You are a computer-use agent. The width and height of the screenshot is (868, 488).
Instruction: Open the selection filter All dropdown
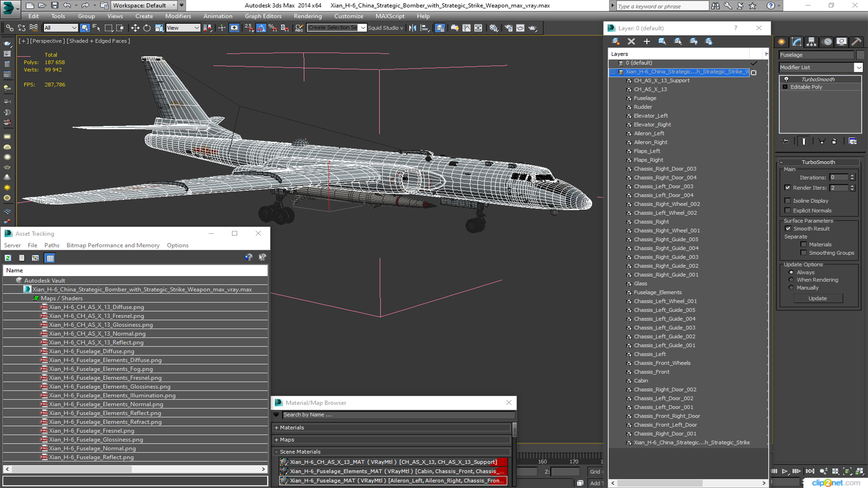tap(61, 28)
